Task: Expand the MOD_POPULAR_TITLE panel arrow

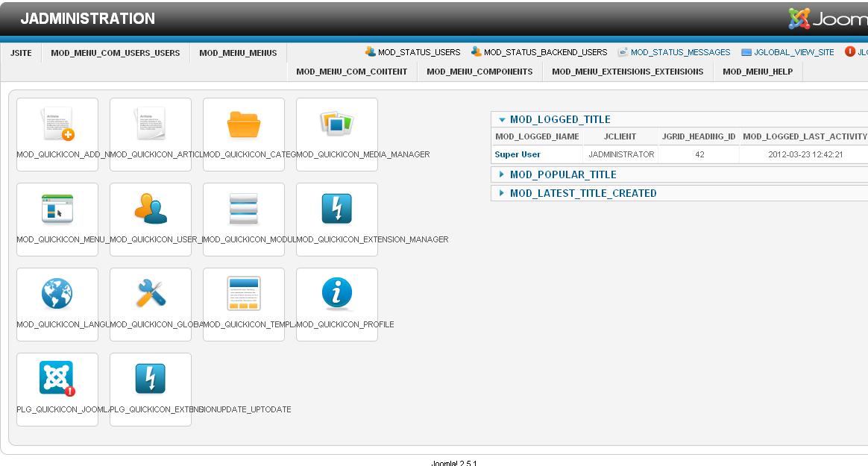Action: click(x=502, y=174)
